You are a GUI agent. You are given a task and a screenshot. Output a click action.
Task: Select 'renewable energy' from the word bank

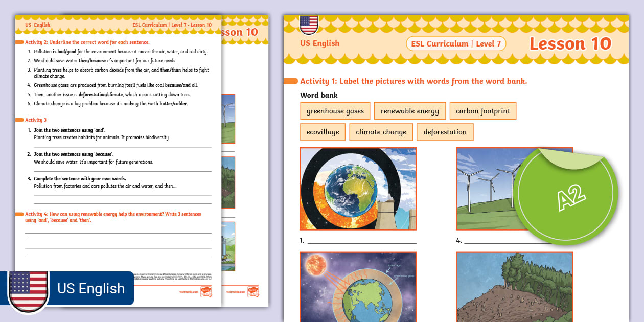click(x=410, y=110)
